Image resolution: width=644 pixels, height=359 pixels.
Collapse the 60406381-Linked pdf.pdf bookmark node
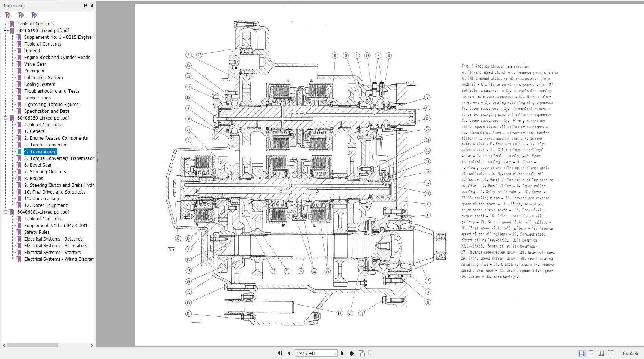pos(6,212)
